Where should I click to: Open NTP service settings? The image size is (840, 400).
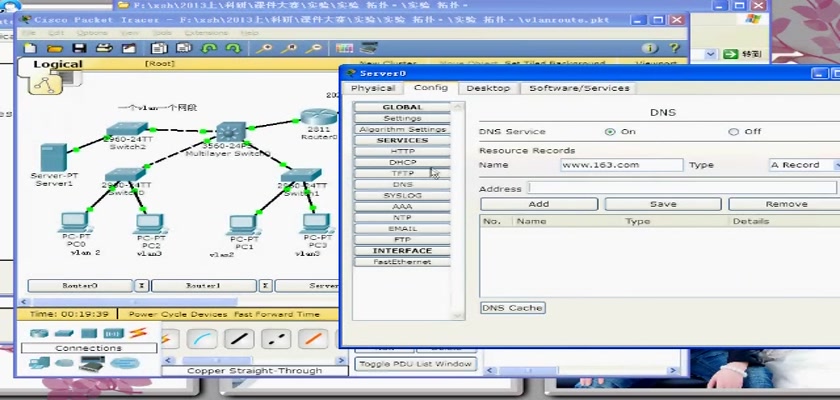tap(402, 218)
